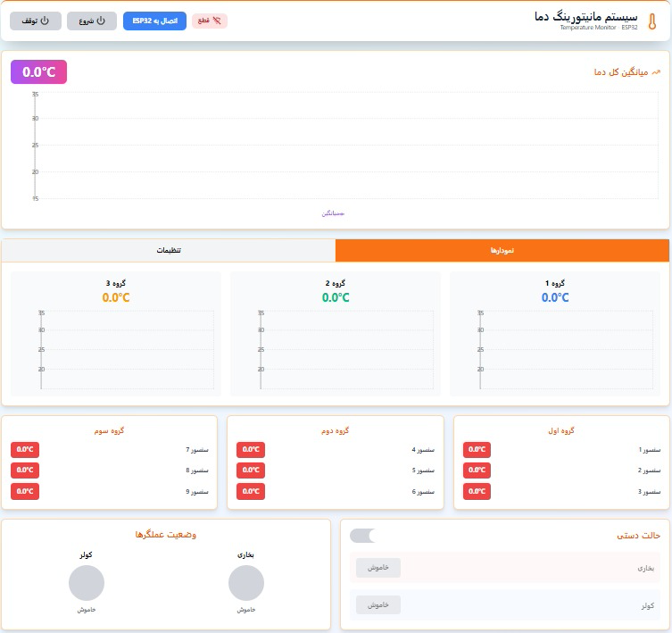
Task: Toggle کولر cooler خاموش button
Action: click(378, 605)
